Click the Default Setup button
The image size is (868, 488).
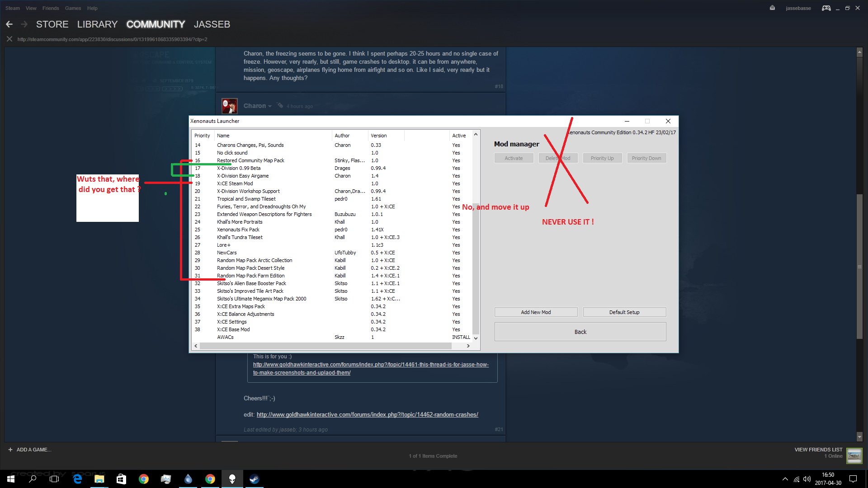pos(624,312)
